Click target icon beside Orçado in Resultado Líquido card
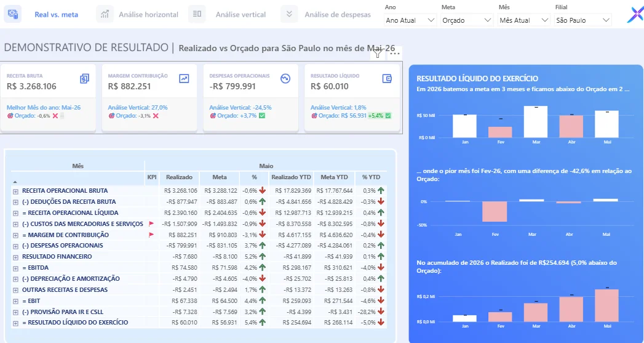644x343 pixels. (314, 116)
